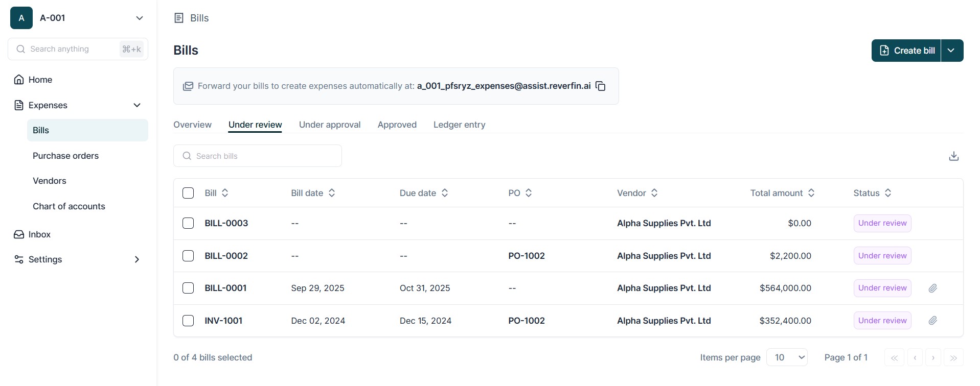
Task: Click the Create bill button
Action: 906,51
